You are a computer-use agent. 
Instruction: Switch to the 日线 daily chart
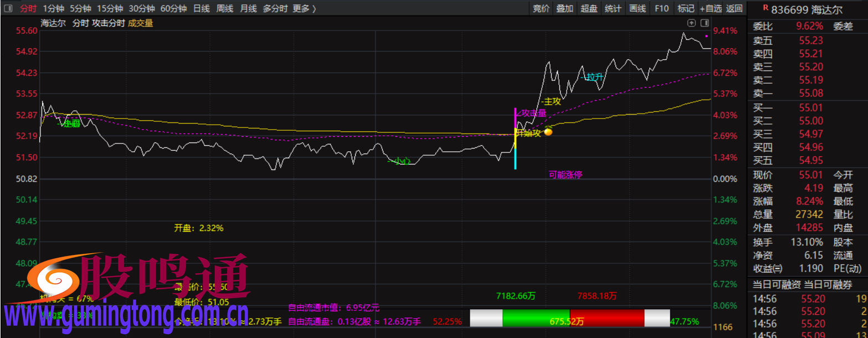[201, 8]
